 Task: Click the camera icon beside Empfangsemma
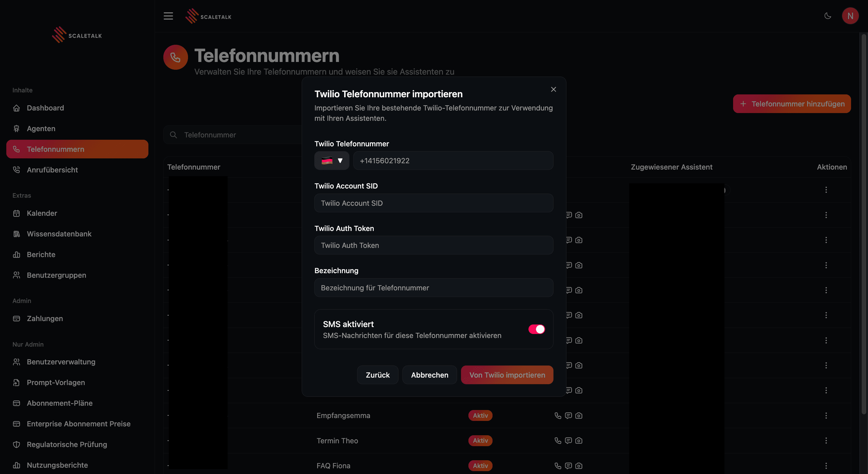coord(579,415)
